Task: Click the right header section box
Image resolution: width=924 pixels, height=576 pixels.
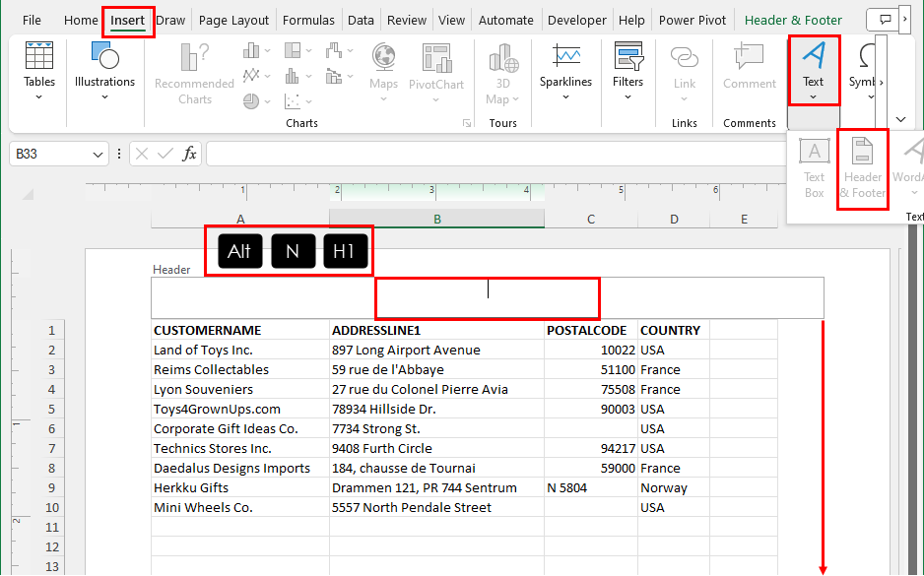Action: coord(711,298)
